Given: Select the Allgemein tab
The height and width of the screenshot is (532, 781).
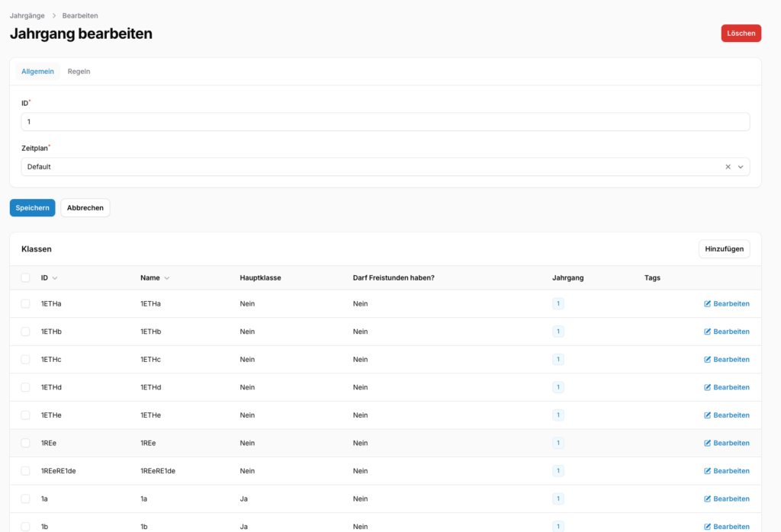Looking at the screenshot, I should (37, 71).
